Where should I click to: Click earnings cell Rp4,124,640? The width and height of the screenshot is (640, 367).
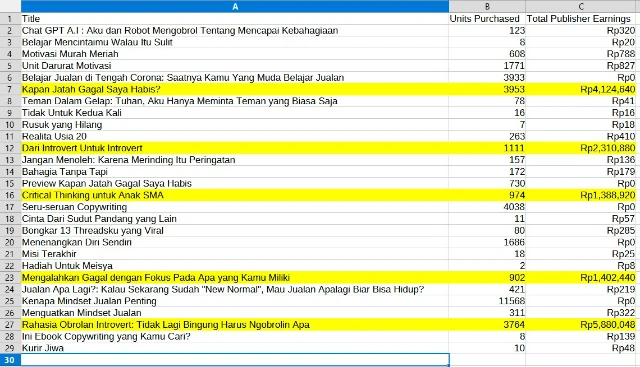pos(582,89)
